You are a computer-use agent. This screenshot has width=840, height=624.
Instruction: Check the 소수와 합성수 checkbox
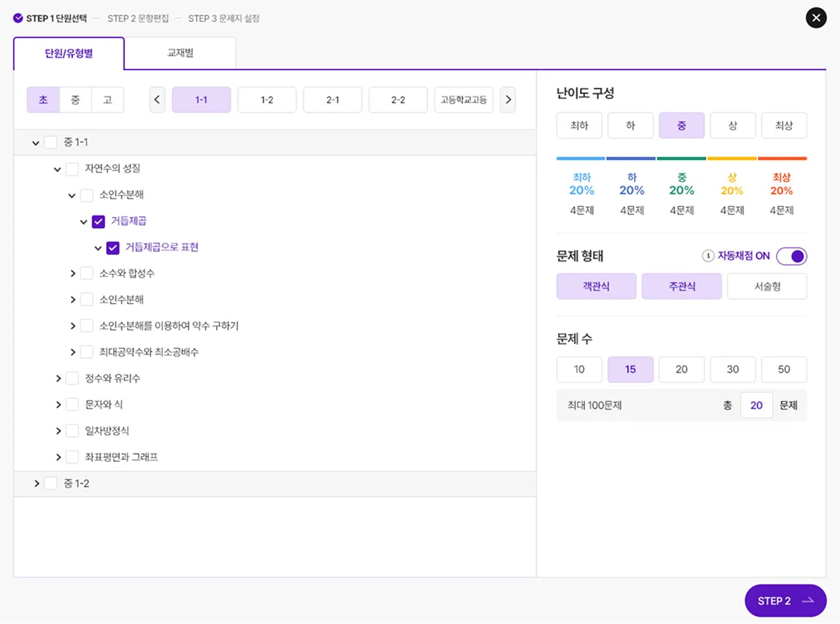pos(85,273)
